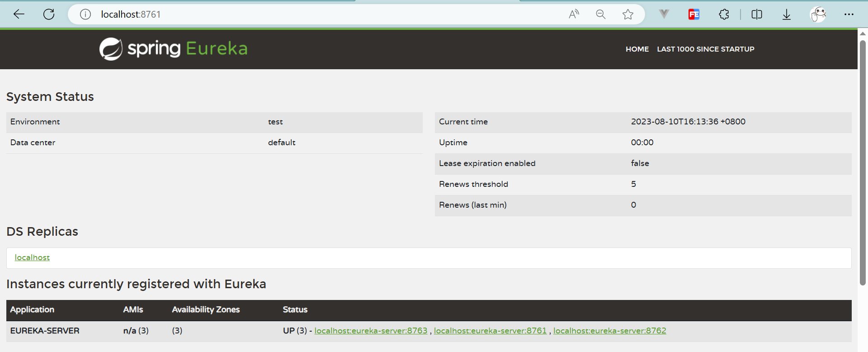Open the Extensions puzzle icon

click(724, 14)
